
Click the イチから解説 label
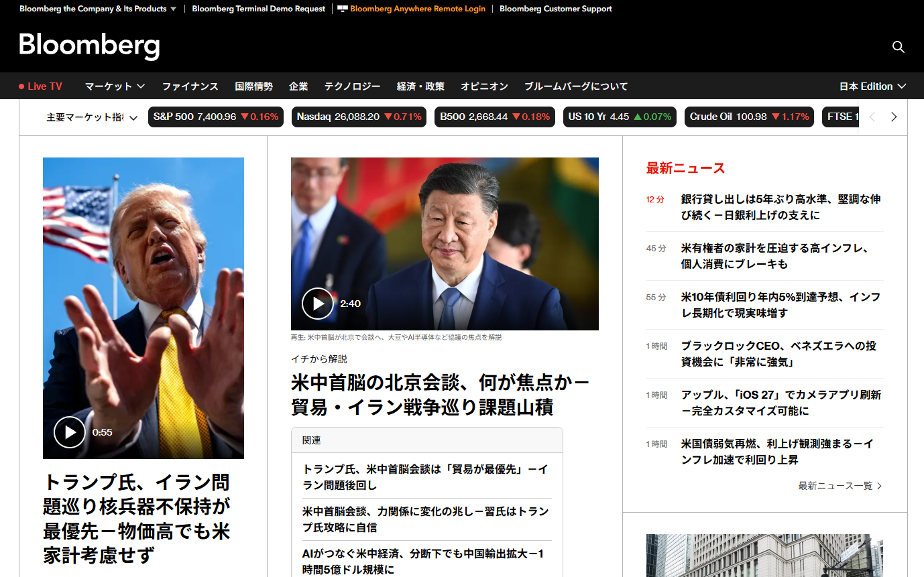click(319, 359)
